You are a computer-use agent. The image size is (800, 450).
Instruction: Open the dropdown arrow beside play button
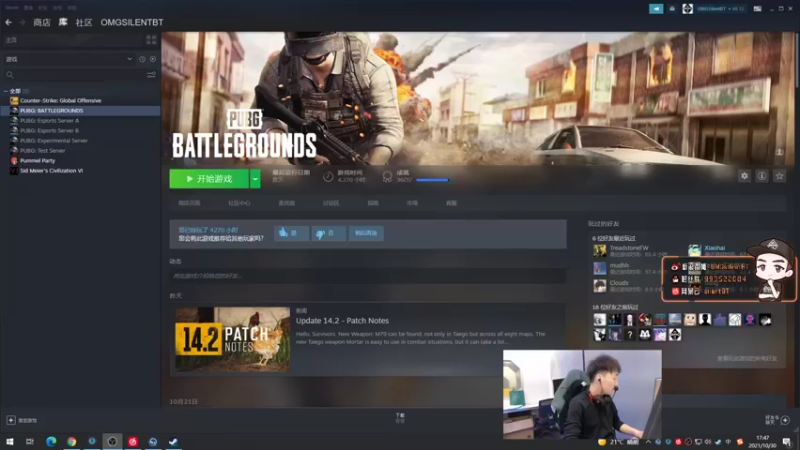pos(255,179)
